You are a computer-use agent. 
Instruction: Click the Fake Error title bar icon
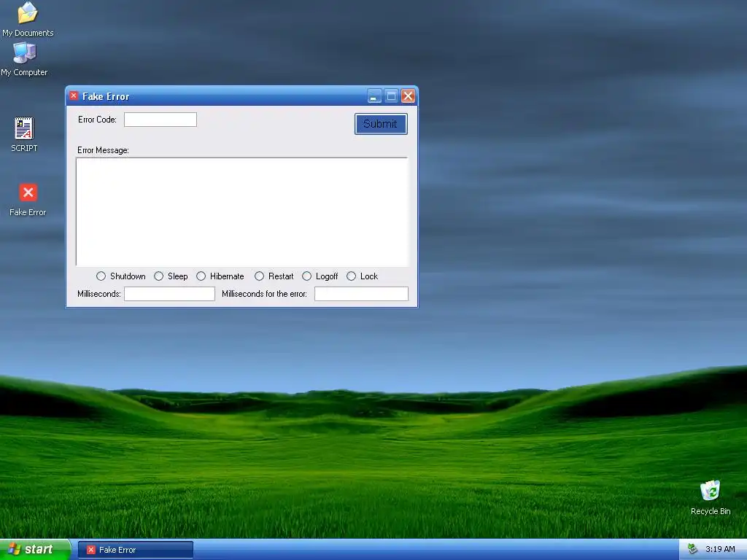(x=74, y=96)
